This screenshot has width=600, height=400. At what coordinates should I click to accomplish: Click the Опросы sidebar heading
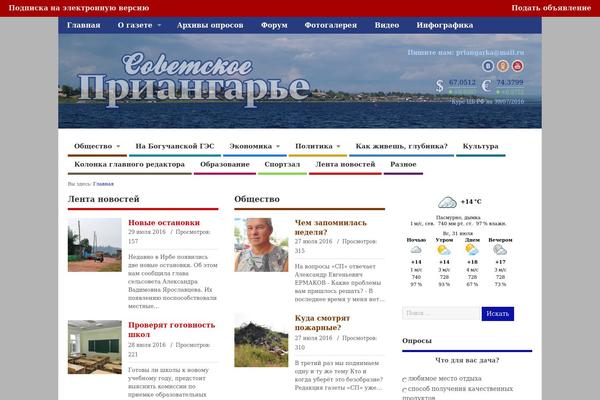coord(417,341)
